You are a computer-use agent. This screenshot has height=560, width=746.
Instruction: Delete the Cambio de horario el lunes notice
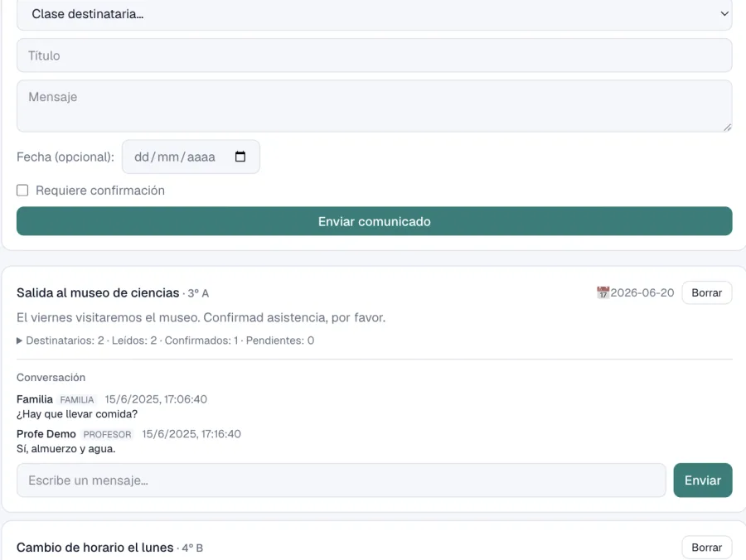pyautogui.click(x=706, y=548)
